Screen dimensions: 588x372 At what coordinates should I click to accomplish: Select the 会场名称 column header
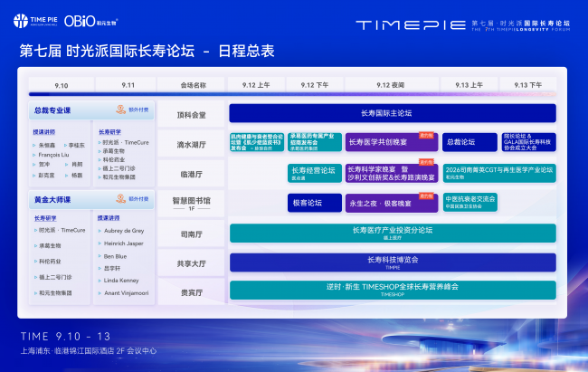pos(193,85)
